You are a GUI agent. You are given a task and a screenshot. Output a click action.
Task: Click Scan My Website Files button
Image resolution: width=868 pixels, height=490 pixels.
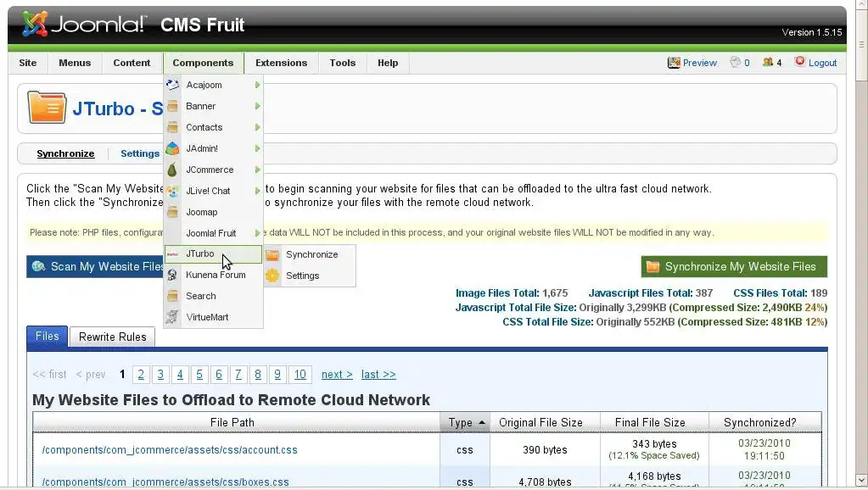pyautogui.click(x=95, y=266)
